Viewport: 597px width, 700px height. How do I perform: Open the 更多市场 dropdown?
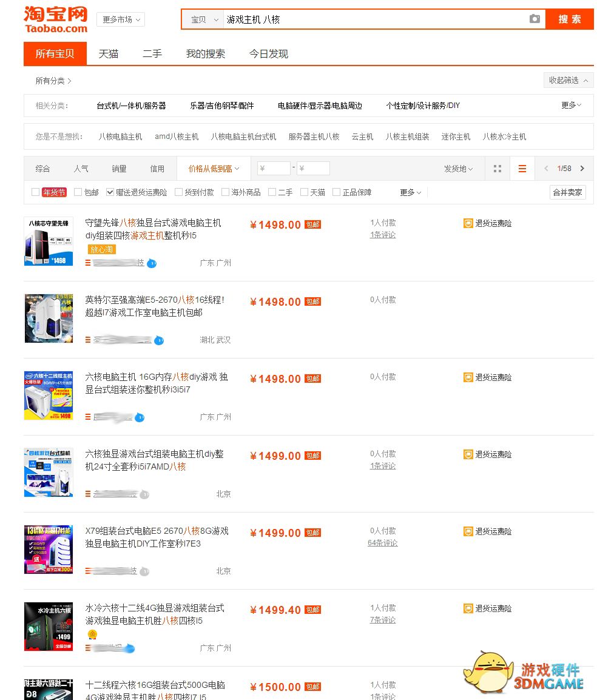[121, 19]
